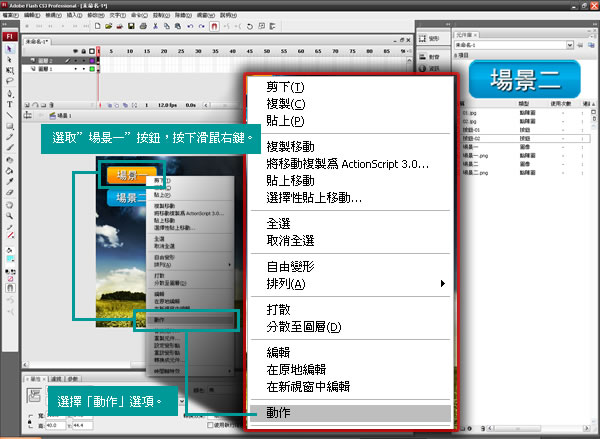Viewport: 600px width, 439px height.
Task: Select the Eyedropper tool
Action: tap(10, 181)
